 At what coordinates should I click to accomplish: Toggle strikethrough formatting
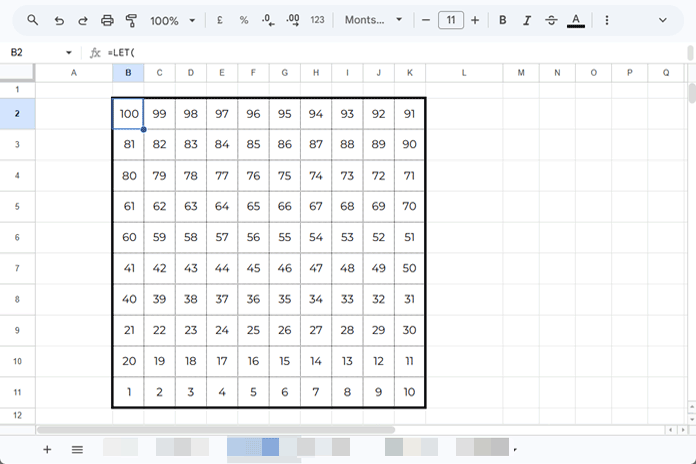coord(551,20)
